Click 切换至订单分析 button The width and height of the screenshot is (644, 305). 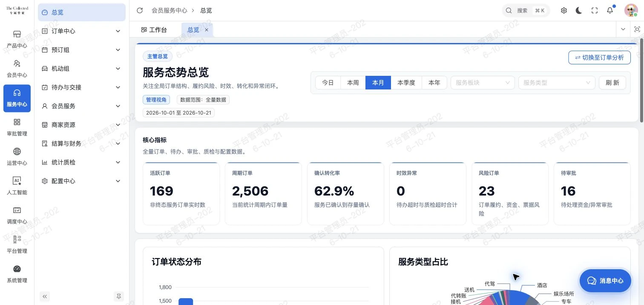(x=599, y=58)
